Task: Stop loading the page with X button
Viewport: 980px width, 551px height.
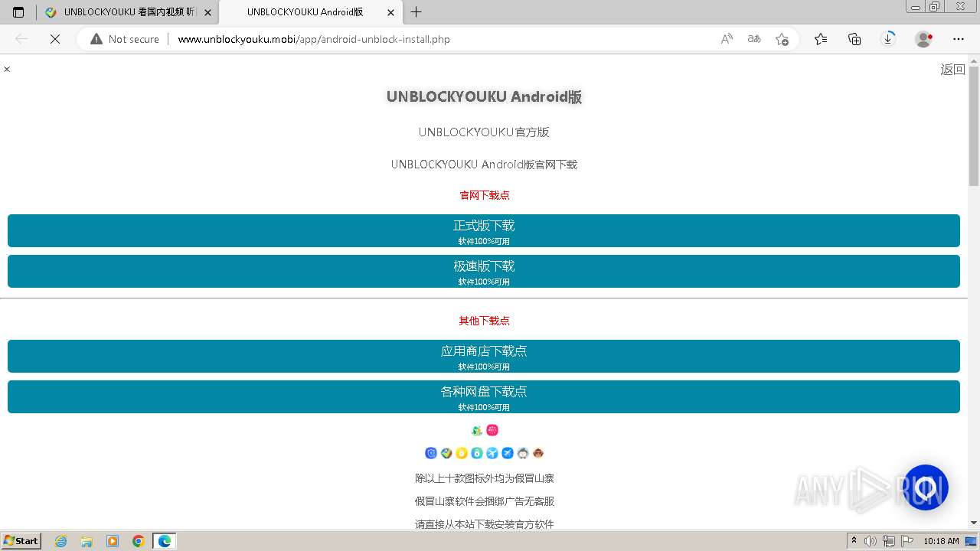Action: pos(55,39)
